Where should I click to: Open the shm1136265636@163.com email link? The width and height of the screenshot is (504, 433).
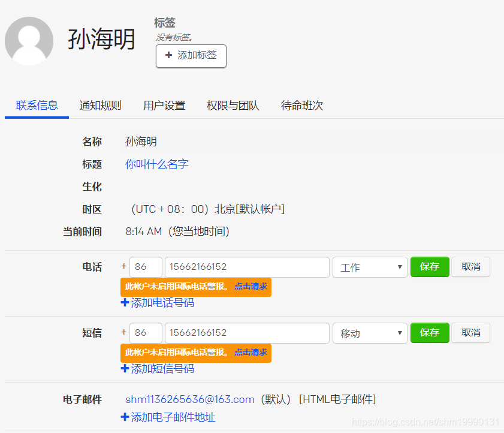189,399
